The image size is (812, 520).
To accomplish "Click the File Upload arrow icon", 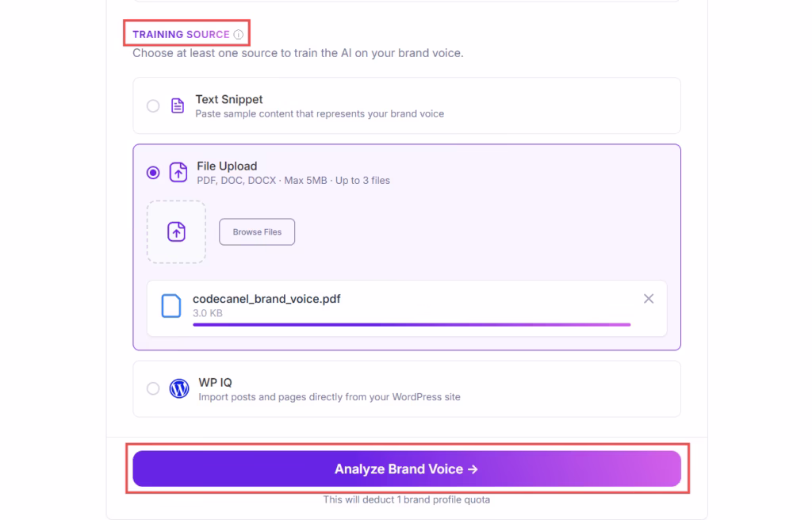I will 178,173.
